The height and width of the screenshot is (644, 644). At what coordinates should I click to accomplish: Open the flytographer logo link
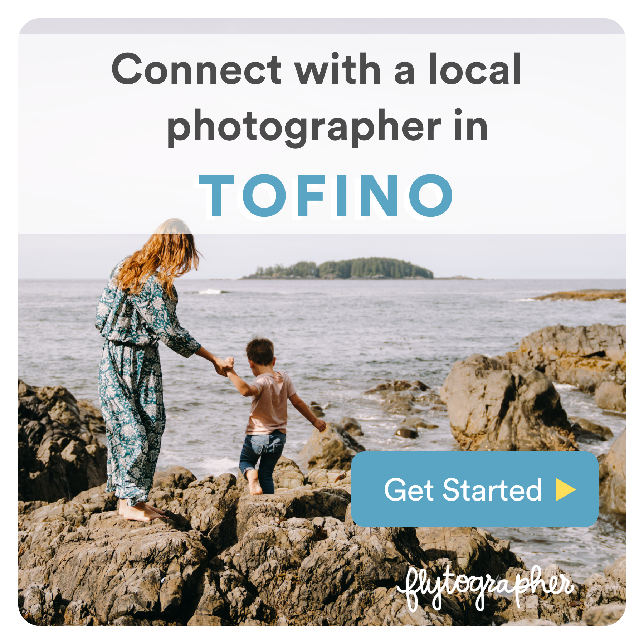486,588
